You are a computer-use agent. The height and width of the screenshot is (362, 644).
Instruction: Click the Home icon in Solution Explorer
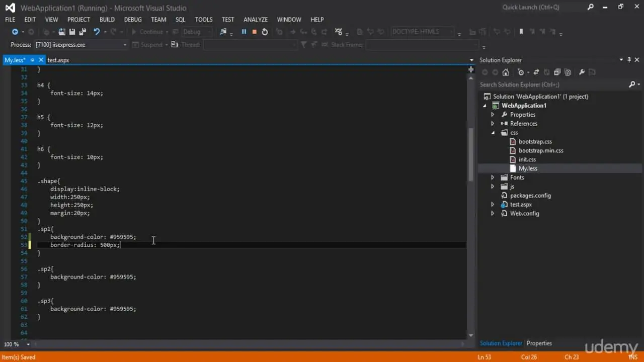click(x=506, y=72)
